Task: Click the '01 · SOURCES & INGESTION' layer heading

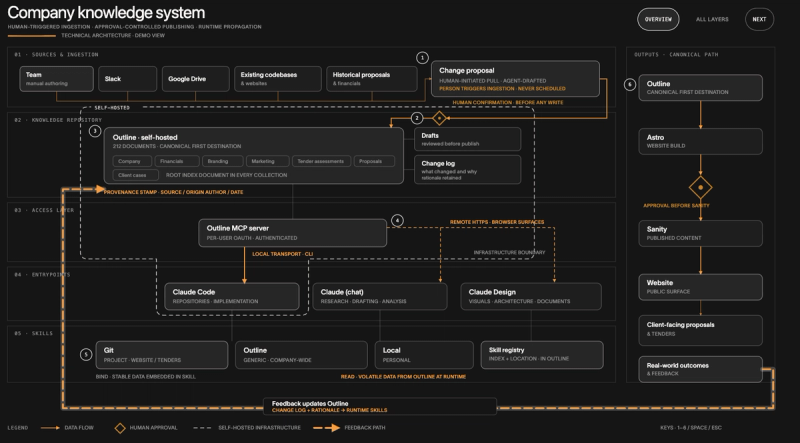Action: click(x=56, y=55)
